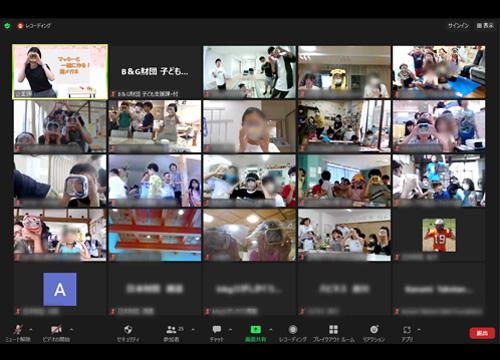Image resolution: width=500 pixels, height=360 pixels.
Task: Open the リアクション reactions icon
Action: (x=374, y=330)
